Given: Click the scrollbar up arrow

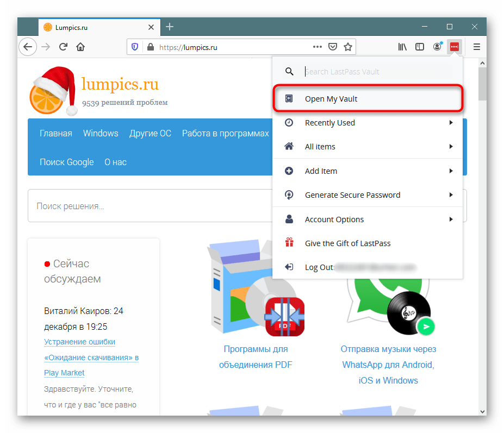Looking at the screenshot, I should click(x=482, y=63).
